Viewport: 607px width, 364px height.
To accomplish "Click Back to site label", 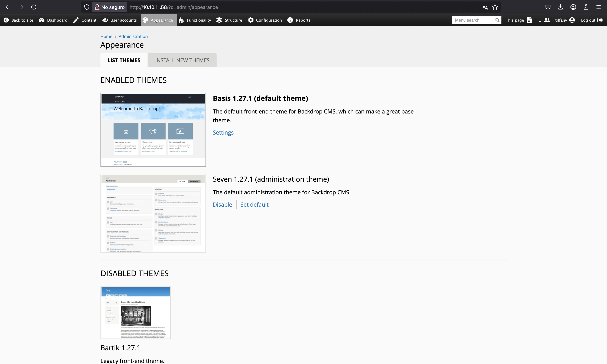I will point(22,20).
